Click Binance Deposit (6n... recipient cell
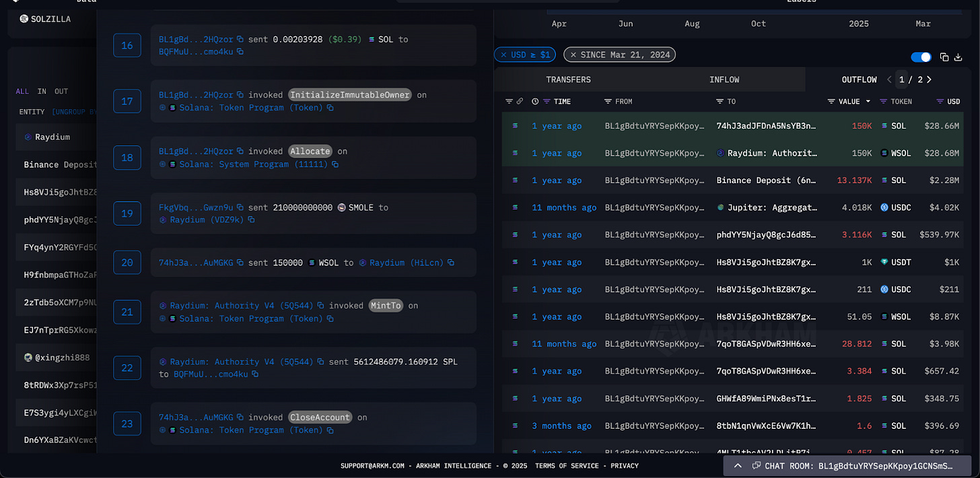The width and height of the screenshot is (980, 478). (766, 180)
